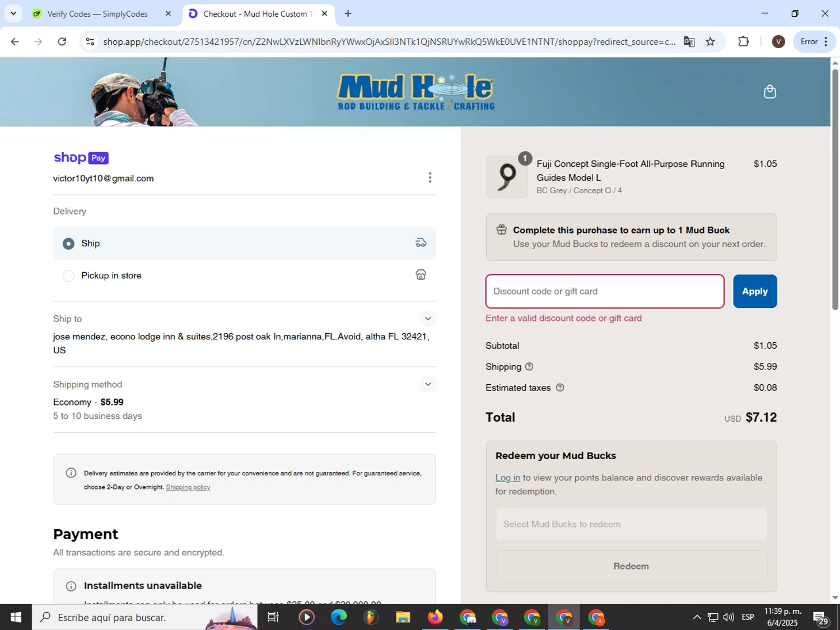This screenshot has width=840, height=630.
Task: Select the Ship delivery radio option
Action: [68, 244]
